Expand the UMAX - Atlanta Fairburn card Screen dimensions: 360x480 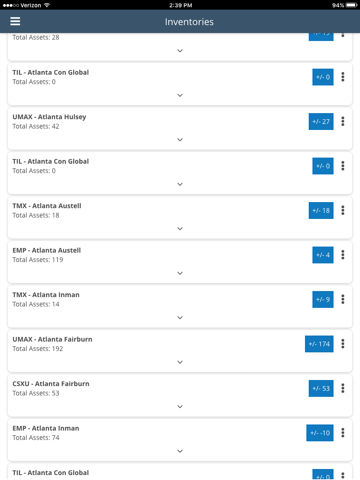(180, 362)
